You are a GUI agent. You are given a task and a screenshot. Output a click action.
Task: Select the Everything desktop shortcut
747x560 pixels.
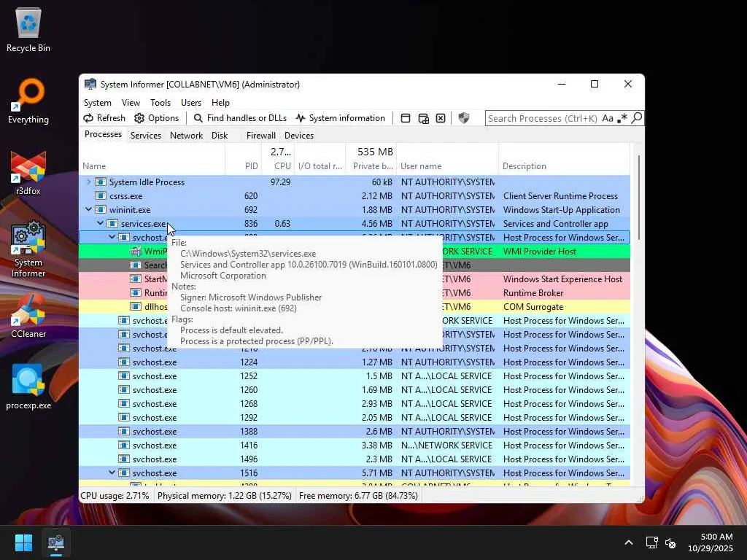28,101
